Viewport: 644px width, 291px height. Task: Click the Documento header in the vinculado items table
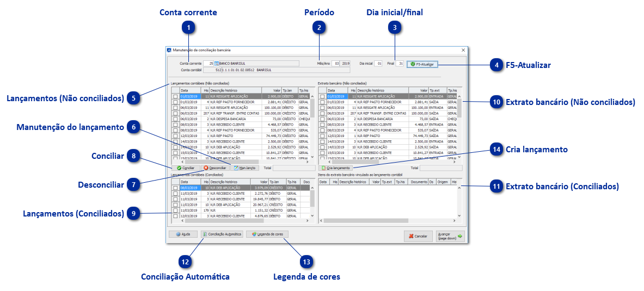[x=419, y=182]
